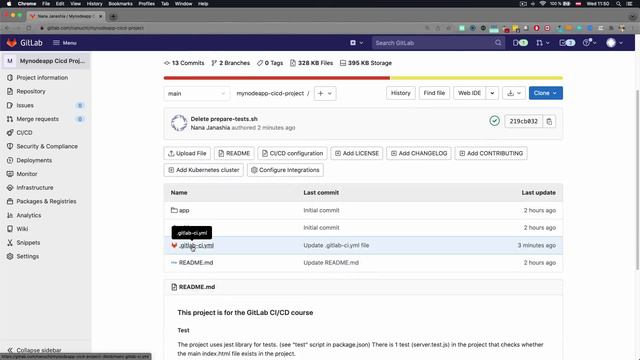Open the Upload File button
640x360 pixels.
click(x=187, y=153)
